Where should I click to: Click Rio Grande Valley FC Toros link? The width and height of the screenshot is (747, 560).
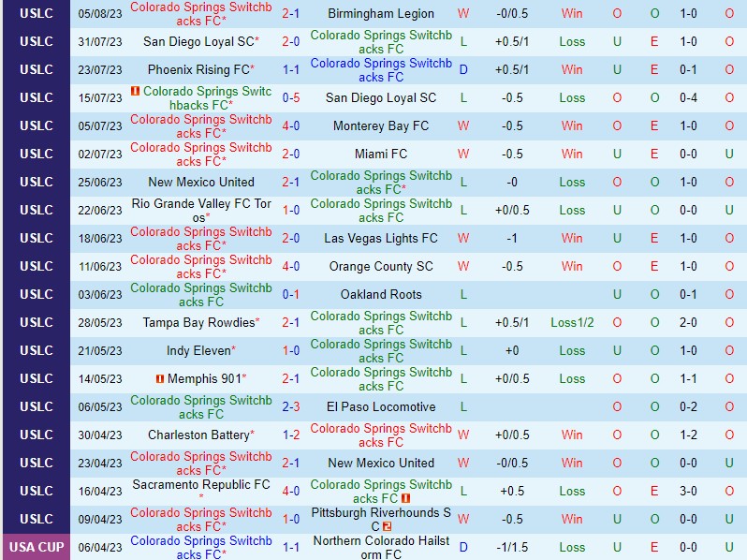click(x=201, y=210)
